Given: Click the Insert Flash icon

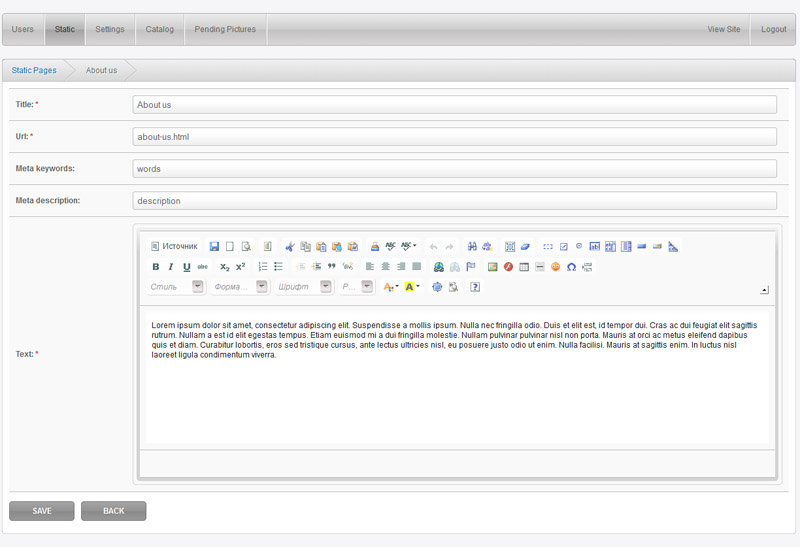Looking at the screenshot, I should pyautogui.click(x=508, y=267).
